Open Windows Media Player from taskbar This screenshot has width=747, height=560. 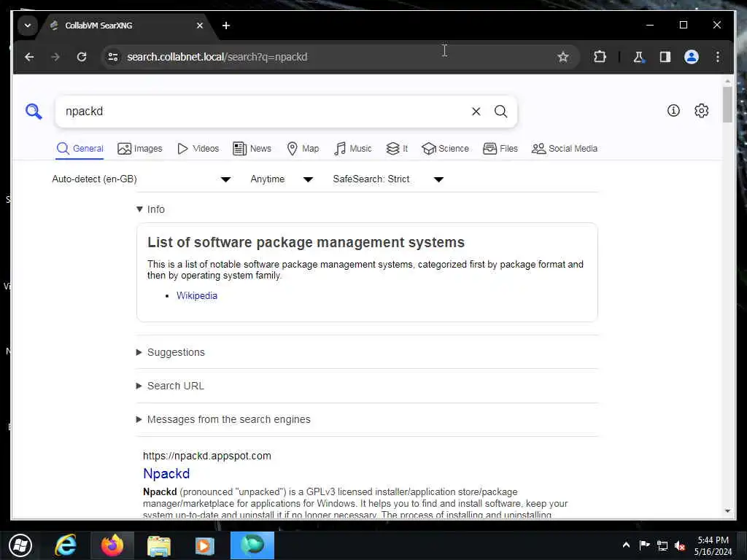(205, 545)
